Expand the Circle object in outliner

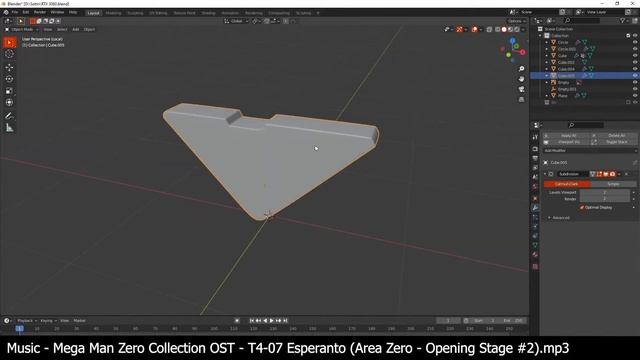pos(547,42)
